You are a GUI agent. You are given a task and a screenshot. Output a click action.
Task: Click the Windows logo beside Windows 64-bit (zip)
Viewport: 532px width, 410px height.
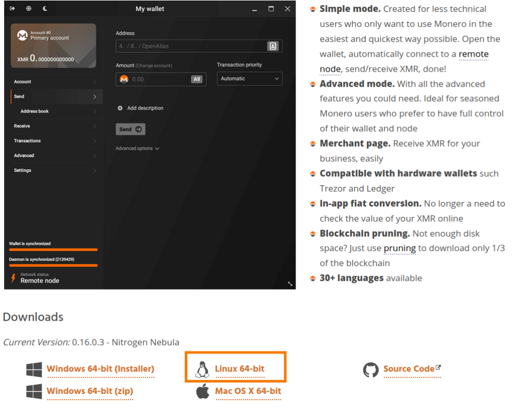[x=34, y=391]
